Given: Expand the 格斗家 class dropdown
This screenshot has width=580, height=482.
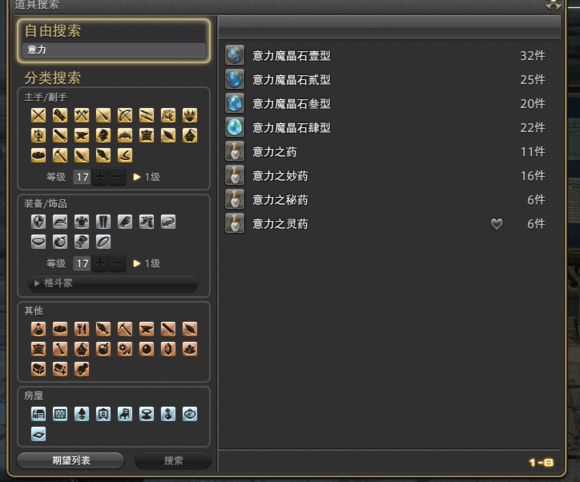Looking at the screenshot, I should (x=113, y=283).
